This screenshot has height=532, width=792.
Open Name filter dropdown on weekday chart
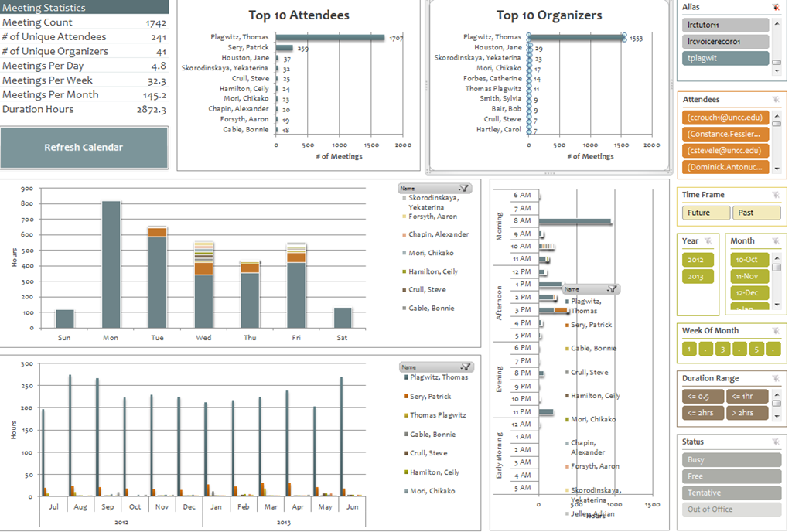click(464, 188)
